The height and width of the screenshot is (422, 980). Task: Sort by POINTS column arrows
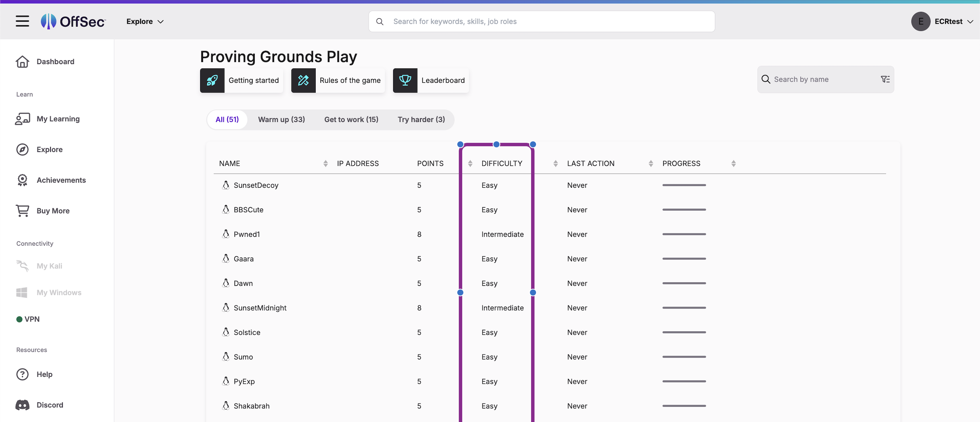(x=470, y=163)
